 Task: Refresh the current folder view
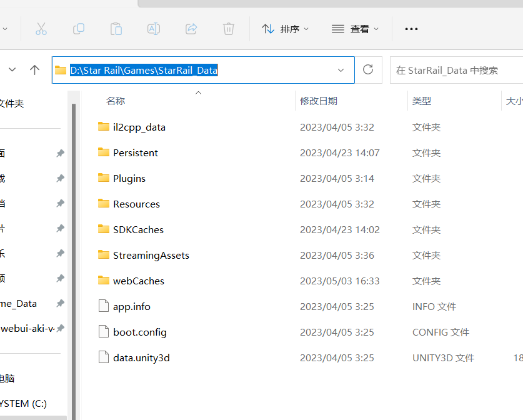pyautogui.click(x=369, y=70)
